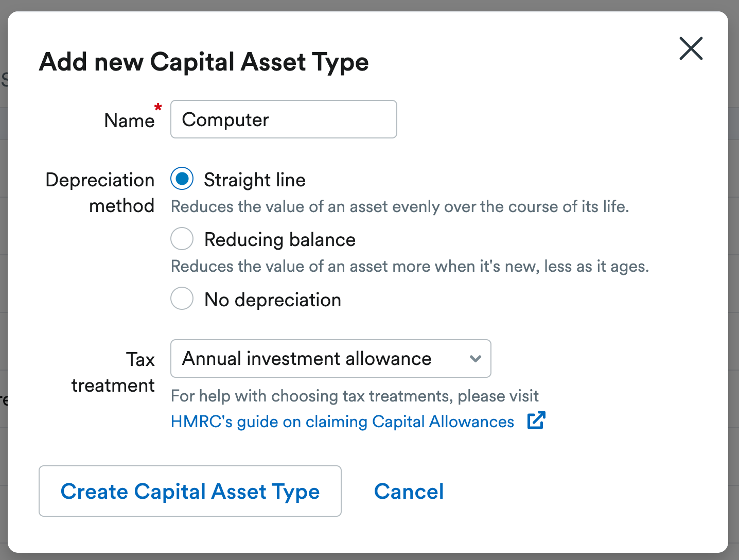Image resolution: width=739 pixels, height=560 pixels.
Task: Select the Straight line depreciation method
Action: tap(182, 179)
